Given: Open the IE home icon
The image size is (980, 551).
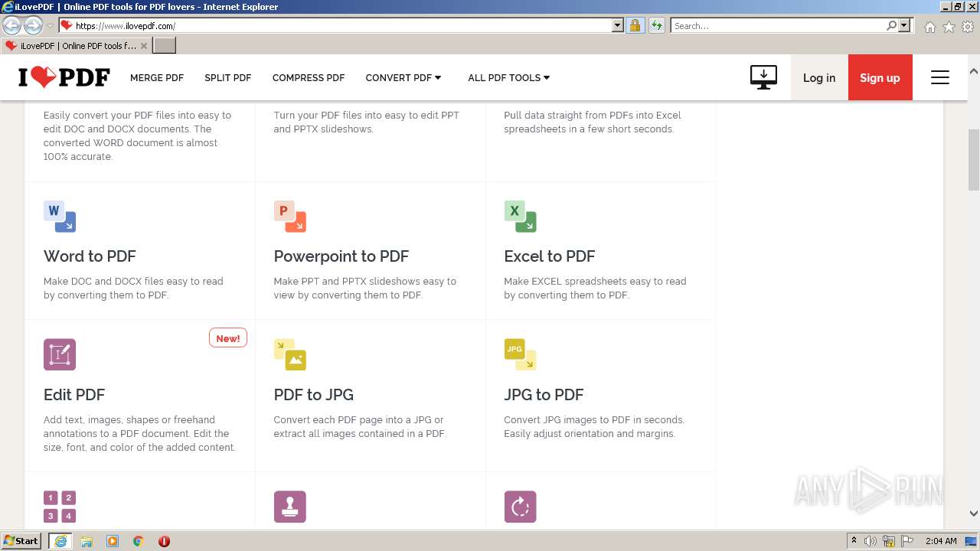Looking at the screenshot, I should [929, 27].
